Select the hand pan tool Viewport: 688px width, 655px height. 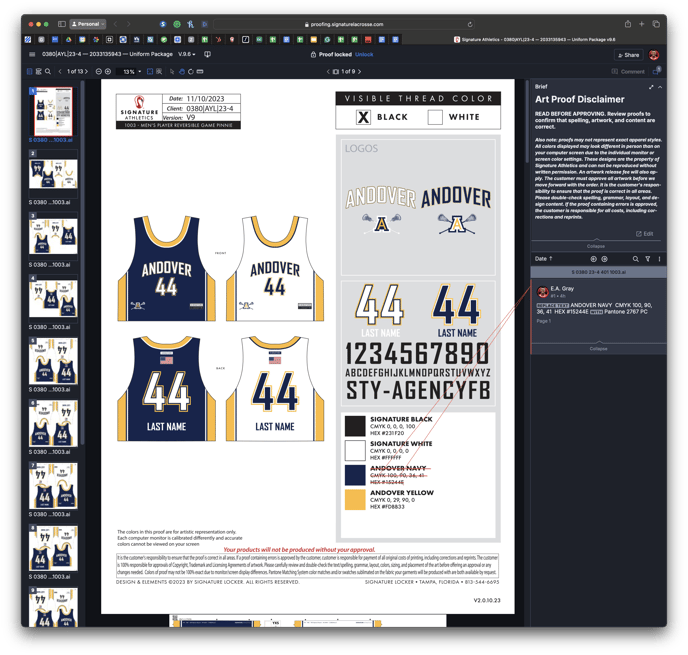point(182,72)
